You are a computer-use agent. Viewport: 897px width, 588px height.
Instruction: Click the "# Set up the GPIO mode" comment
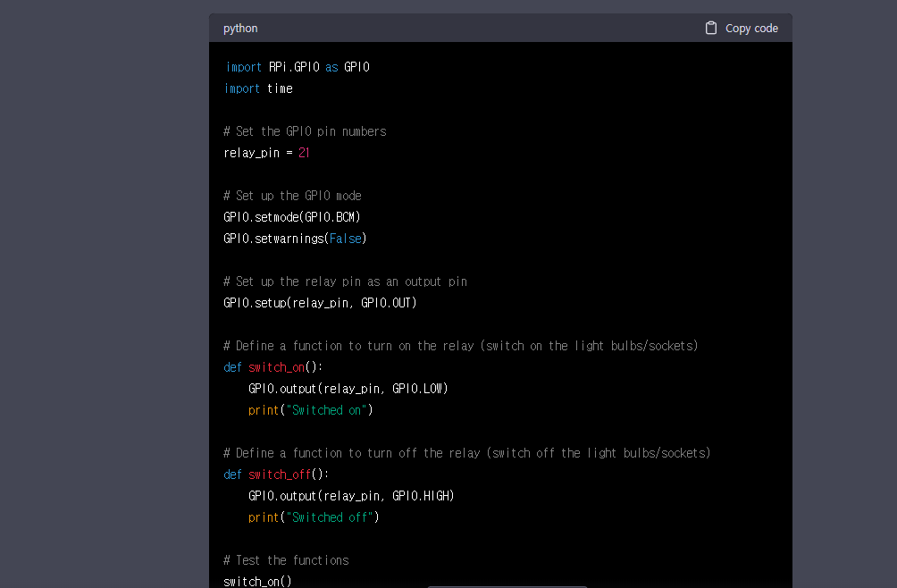click(x=292, y=196)
